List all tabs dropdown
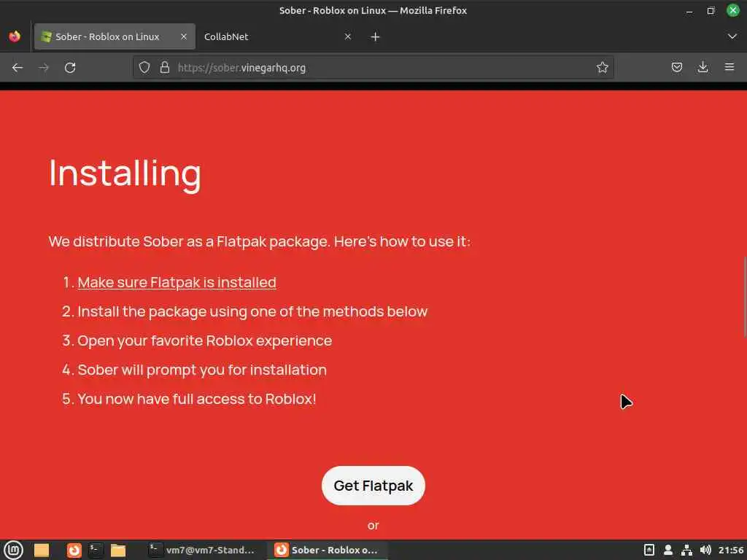 click(x=732, y=36)
